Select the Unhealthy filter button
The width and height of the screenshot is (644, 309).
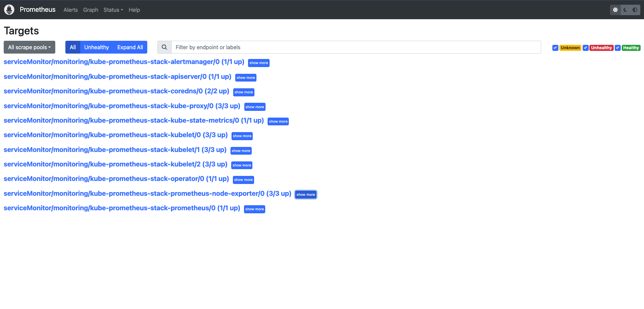click(x=97, y=47)
